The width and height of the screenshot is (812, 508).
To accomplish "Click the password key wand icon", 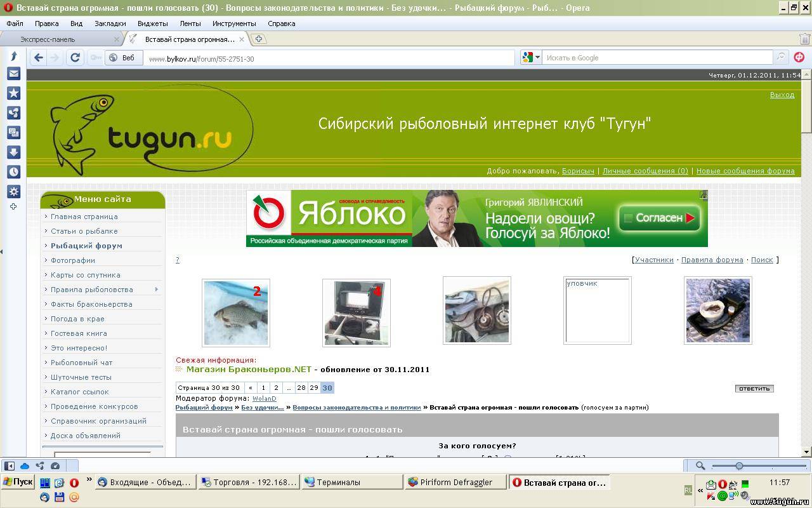I will (x=96, y=58).
